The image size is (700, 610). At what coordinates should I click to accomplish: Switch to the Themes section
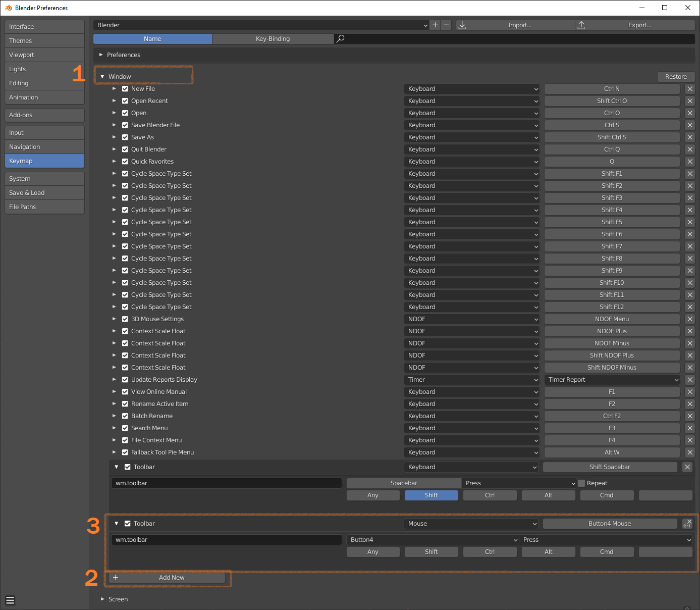[44, 41]
